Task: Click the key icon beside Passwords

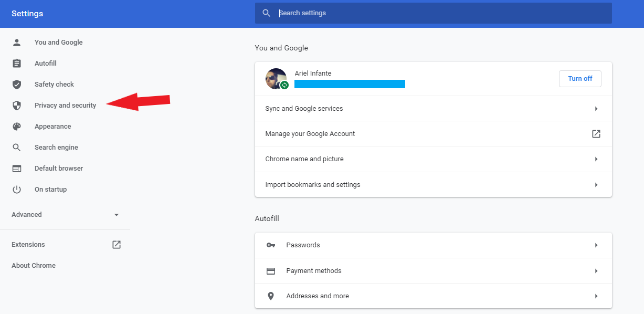Action: [x=271, y=245]
